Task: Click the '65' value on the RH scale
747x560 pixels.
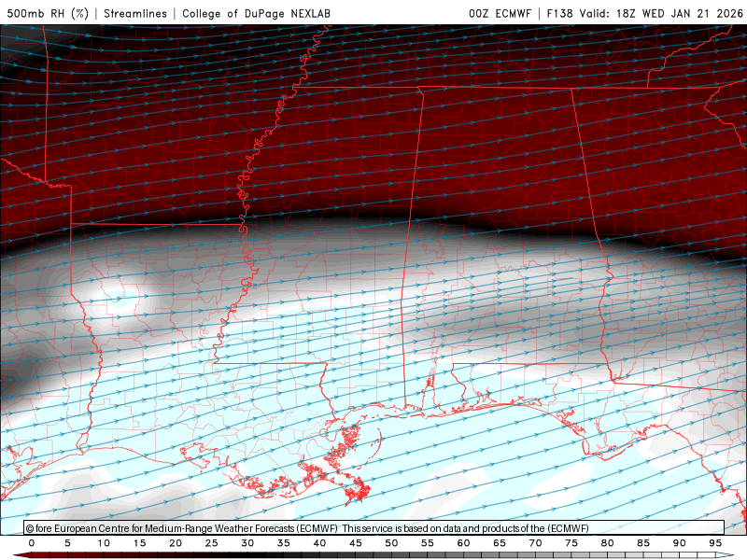Action: coord(500,543)
